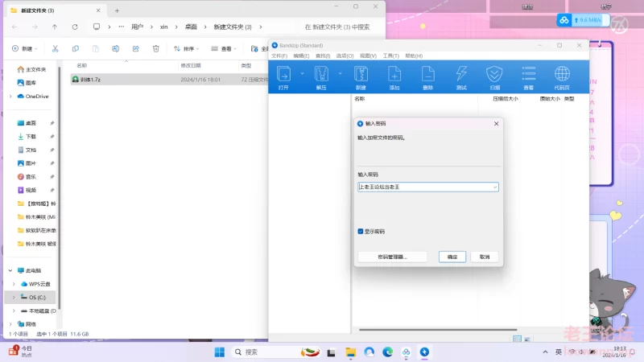Click the 解压 extract icon in Bandizip
644x362 pixels.
tap(321, 76)
